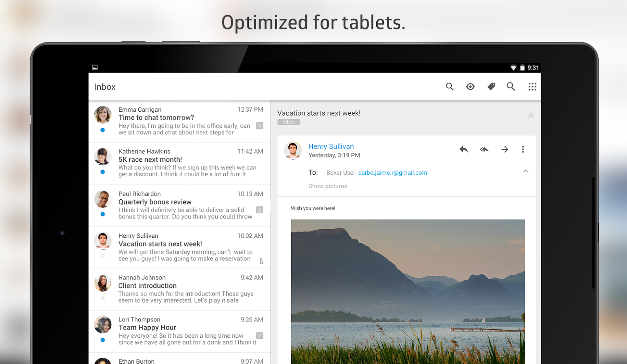Image resolution: width=627 pixels, height=364 pixels.
Task: Forward Henry Sullivan's message
Action: point(505,149)
